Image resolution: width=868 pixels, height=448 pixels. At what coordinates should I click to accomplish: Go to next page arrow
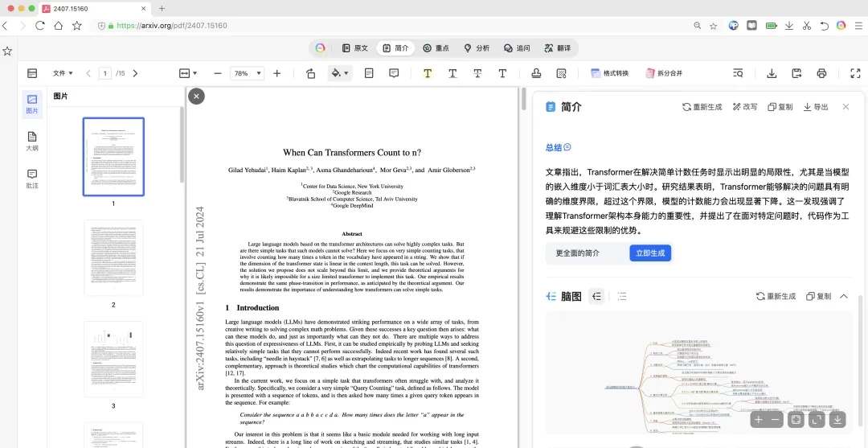click(x=135, y=73)
